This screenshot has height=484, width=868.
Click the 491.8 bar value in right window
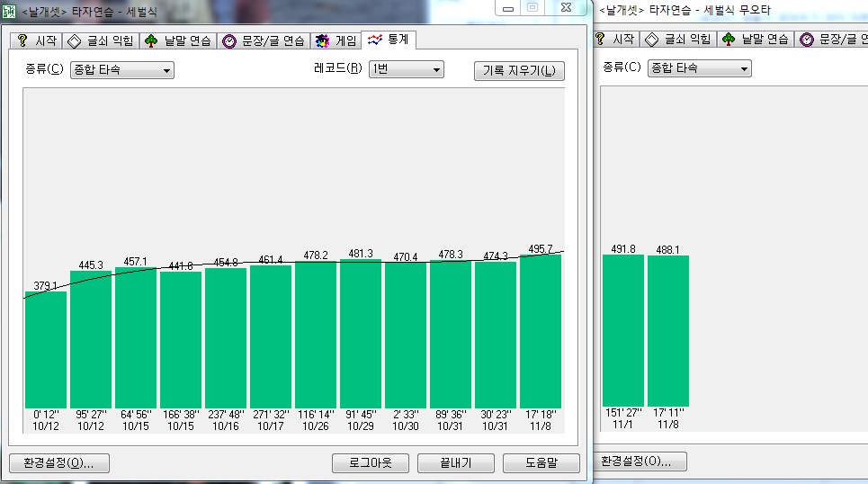pyautogui.click(x=623, y=249)
